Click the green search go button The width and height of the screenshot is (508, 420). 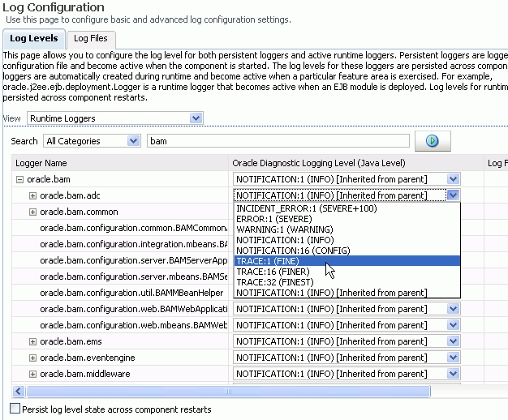432,141
